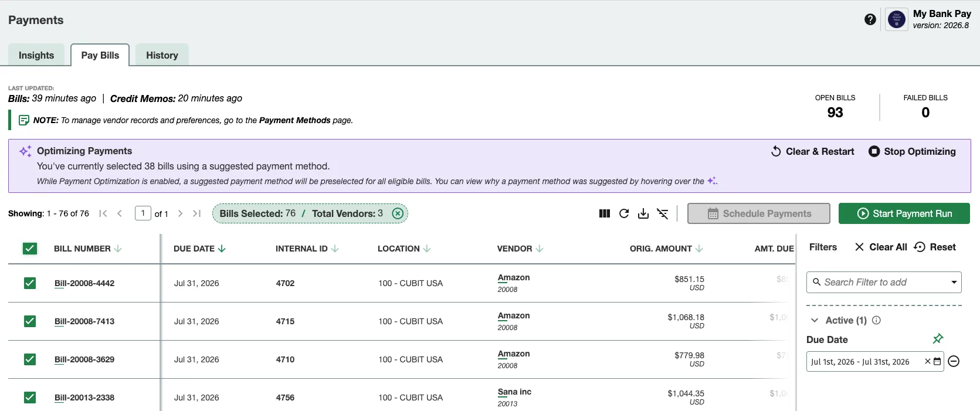Sort by Vendor column arrow
This screenshot has width=980, height=411.
pos(540,249)
